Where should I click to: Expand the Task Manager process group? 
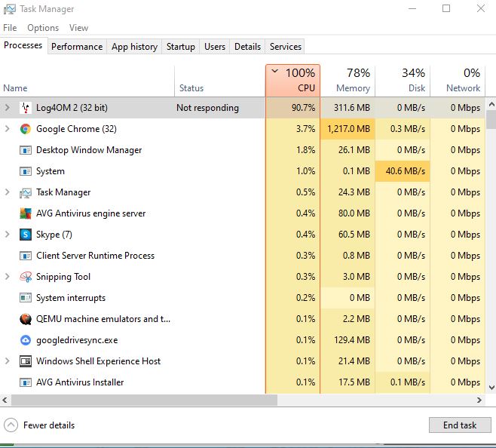(7, 192)
